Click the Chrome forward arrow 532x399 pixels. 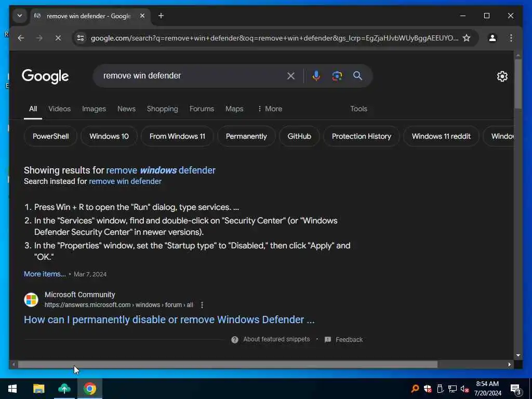click(39, 38)
